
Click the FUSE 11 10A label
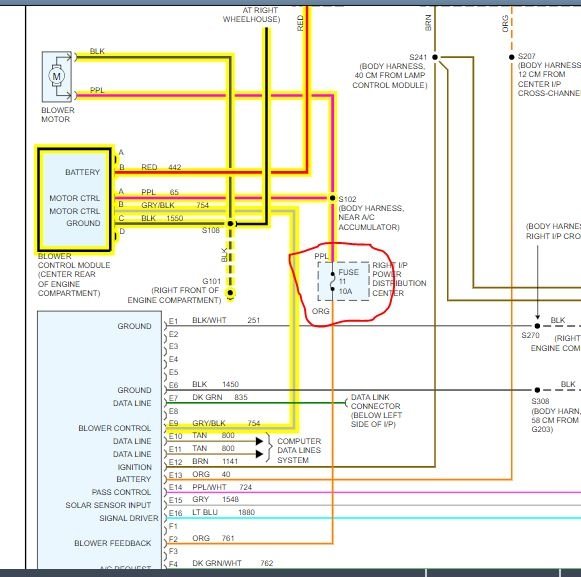[348, 282]
